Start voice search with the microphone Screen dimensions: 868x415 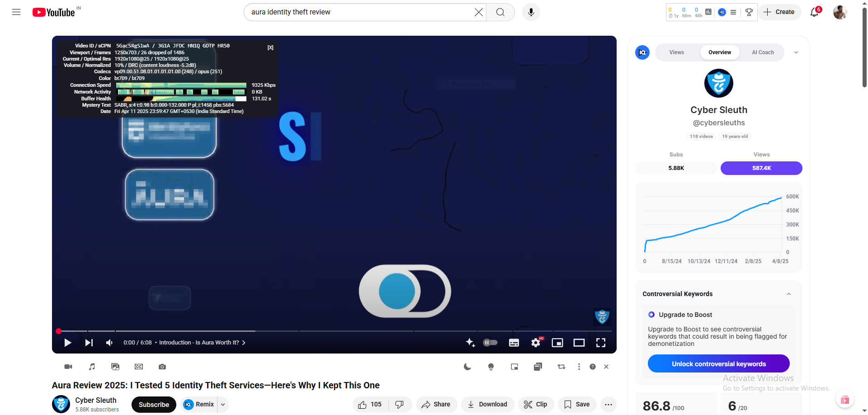[531, 12]
